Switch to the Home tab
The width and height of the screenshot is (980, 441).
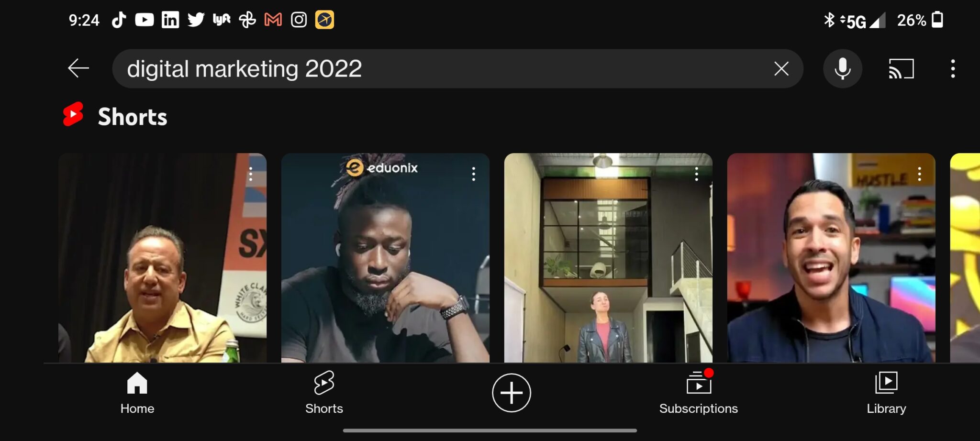[x=137, y=393]
